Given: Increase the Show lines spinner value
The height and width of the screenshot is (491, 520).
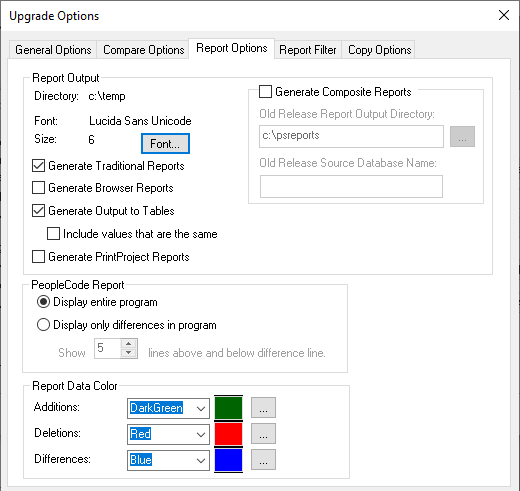Looking at the screenshot, I should 129,344.
